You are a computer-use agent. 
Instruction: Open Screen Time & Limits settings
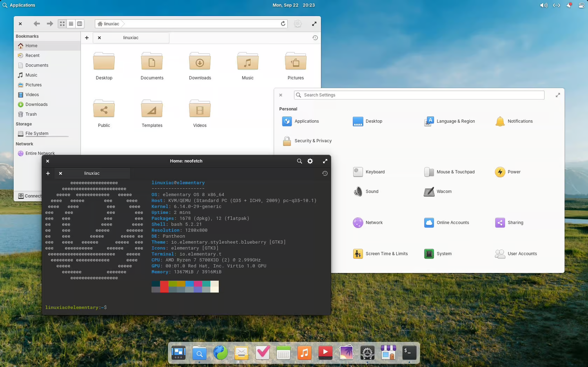(358, 254)
